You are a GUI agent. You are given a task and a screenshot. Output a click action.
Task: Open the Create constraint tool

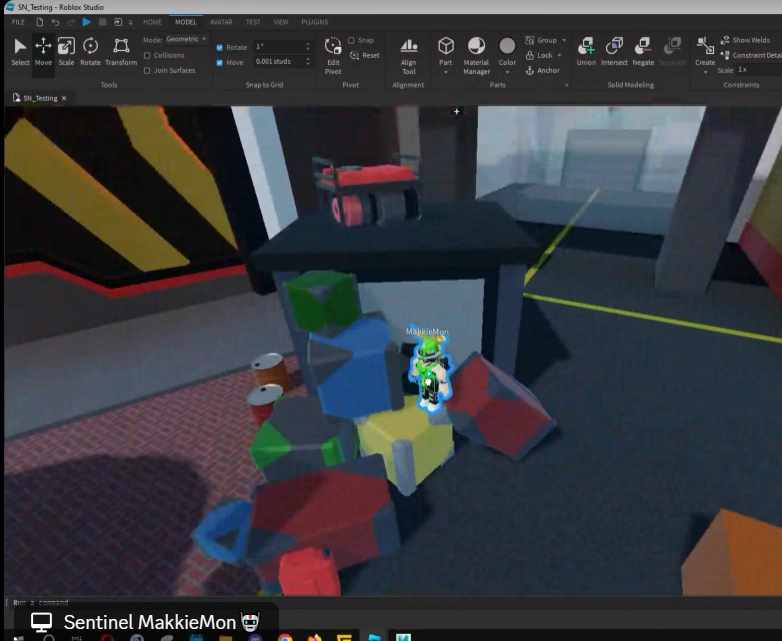[x=705, y=51]
